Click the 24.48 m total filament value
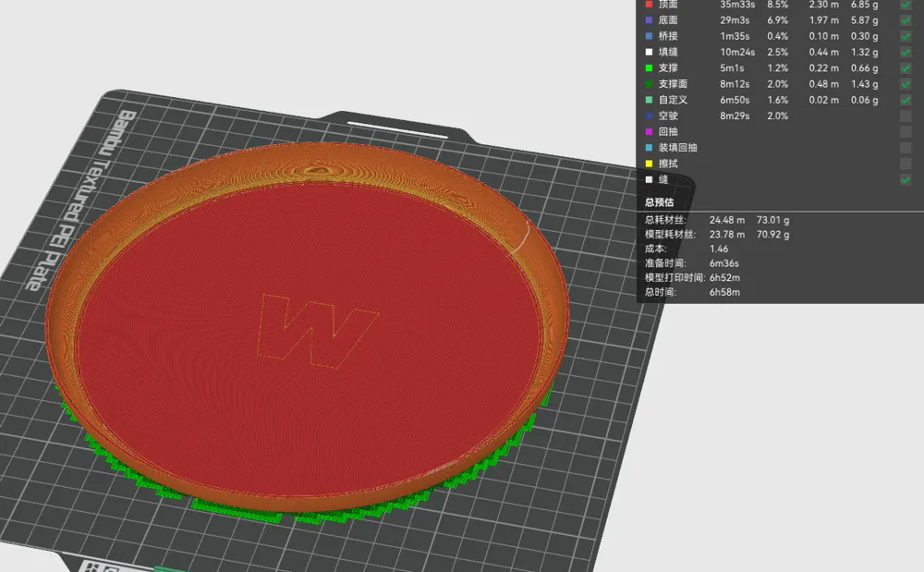Viewport: 924px width, 572px height. point(727,220)
